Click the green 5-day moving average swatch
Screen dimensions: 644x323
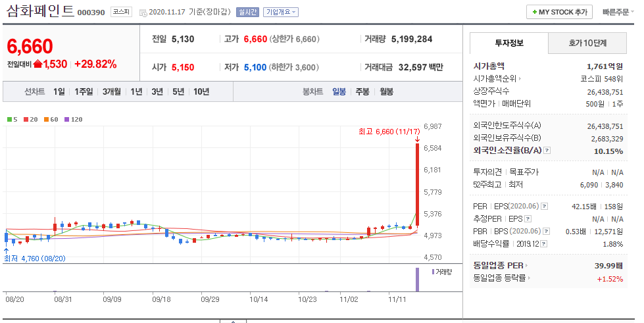coord(9,120)
